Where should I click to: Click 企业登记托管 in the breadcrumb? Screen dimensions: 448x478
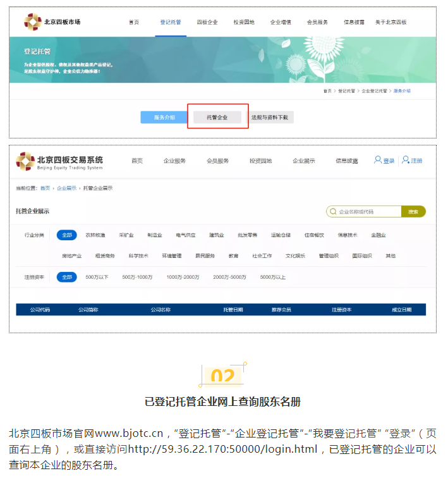[374, 91]
